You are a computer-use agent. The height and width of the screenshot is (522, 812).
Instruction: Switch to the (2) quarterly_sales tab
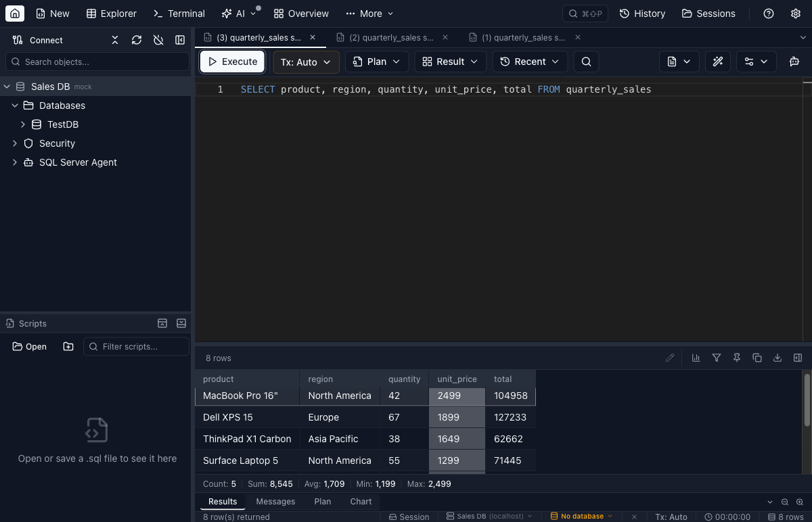point(391,38)
